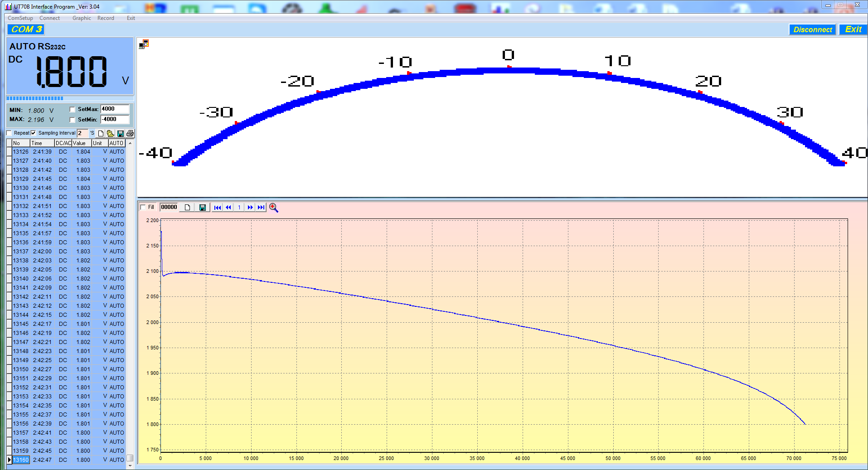Save the record list with the floppy icon
The height and width of the screenshot is (470, 868).
point(120,133)
